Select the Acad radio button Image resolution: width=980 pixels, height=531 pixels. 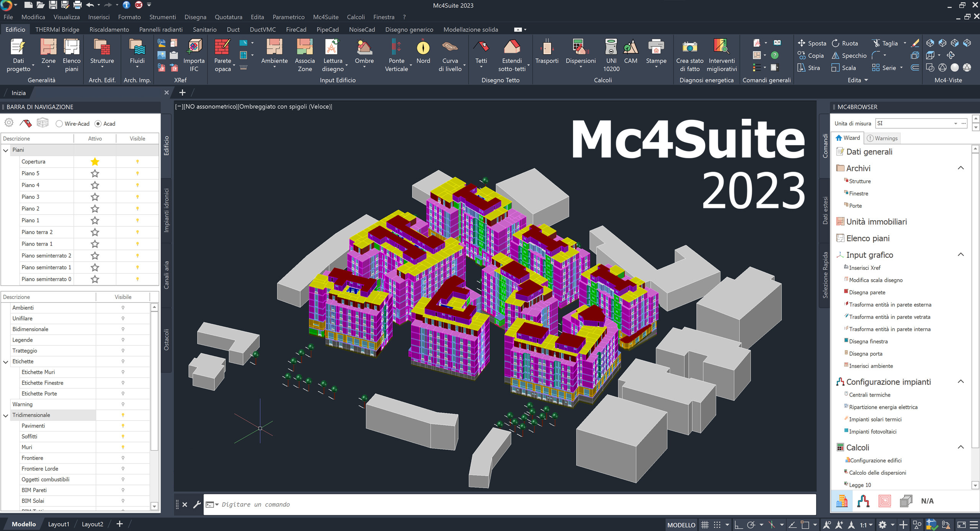pos(98,124)
